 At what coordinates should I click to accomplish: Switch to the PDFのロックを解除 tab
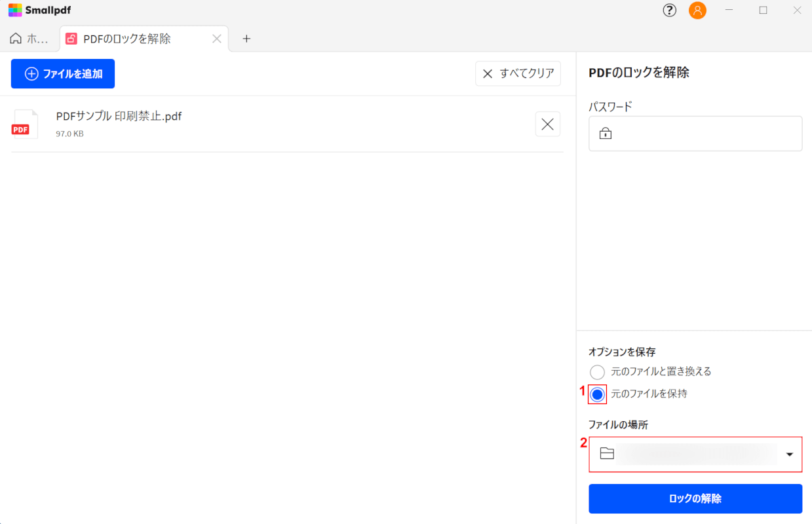click(127, 39)
